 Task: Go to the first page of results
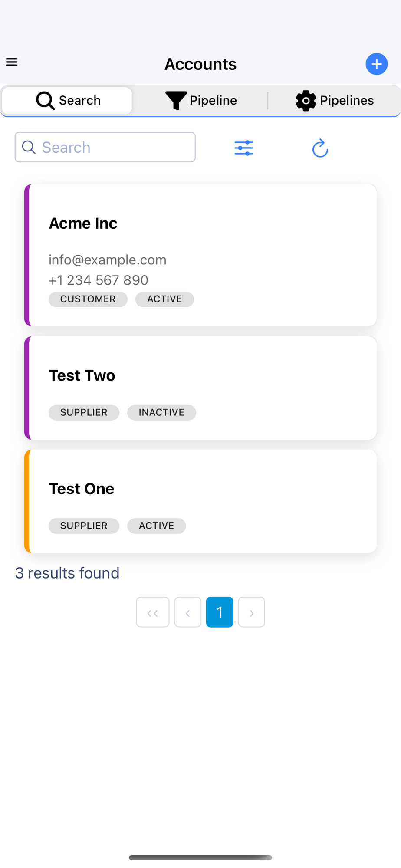(152, 612)
